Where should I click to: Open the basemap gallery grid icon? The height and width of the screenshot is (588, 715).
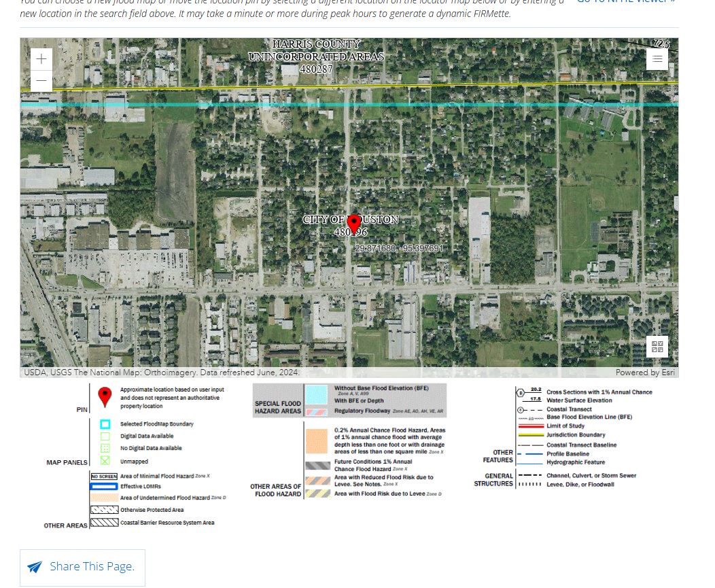pos(657,347)
